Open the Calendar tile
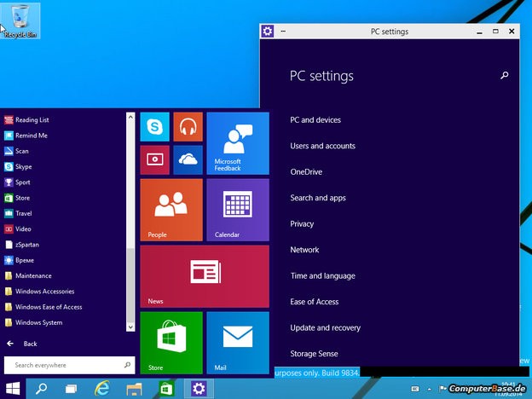This screenshot has width=532, height=399. (237, 209)
